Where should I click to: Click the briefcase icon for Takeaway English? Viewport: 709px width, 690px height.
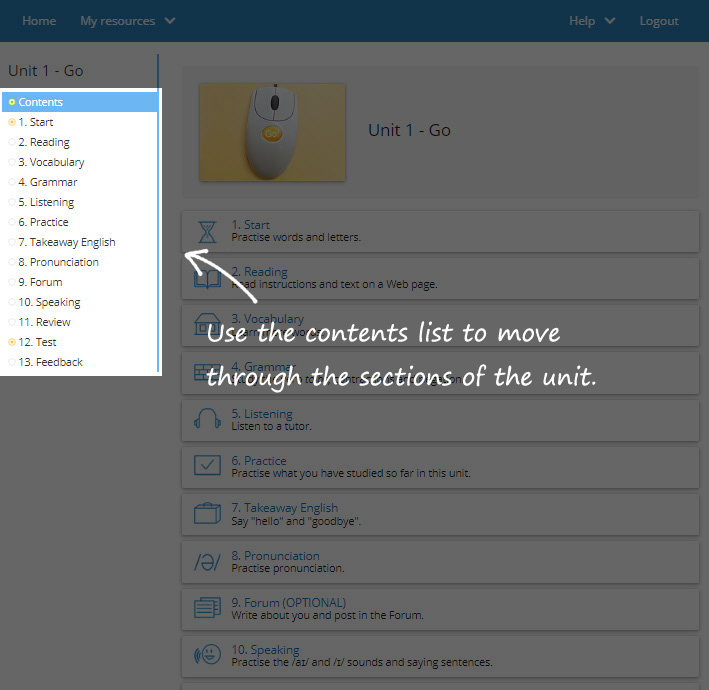click(207, 514)
